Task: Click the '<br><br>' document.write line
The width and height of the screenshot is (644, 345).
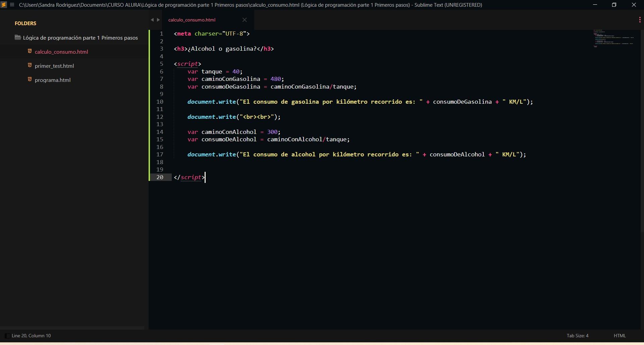Action: pos(234,117)
